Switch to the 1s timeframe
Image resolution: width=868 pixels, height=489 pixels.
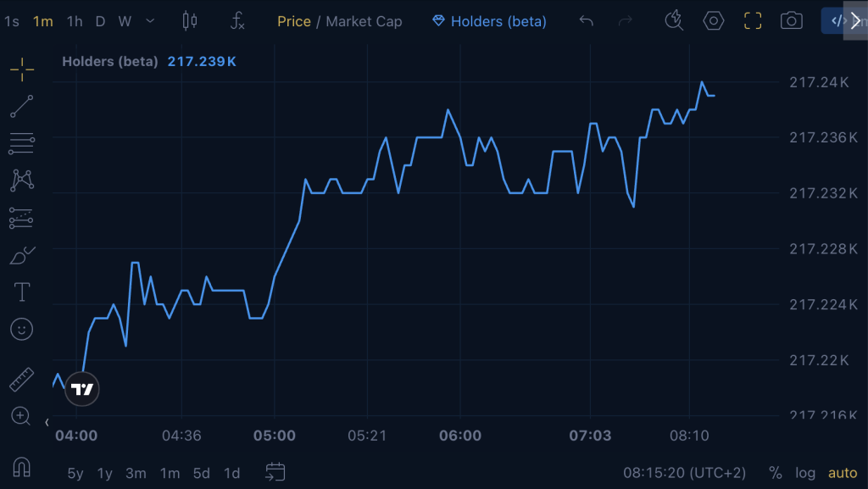click(x=12, y=21)
